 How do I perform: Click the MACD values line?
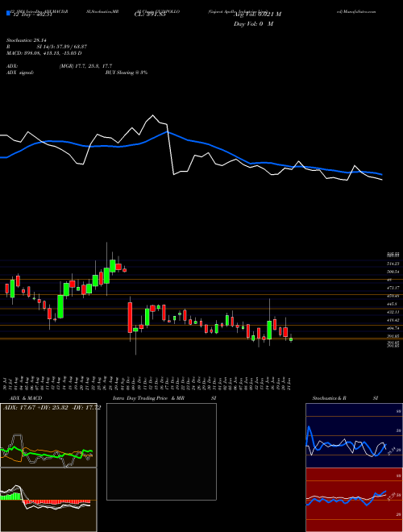[44, 53]
